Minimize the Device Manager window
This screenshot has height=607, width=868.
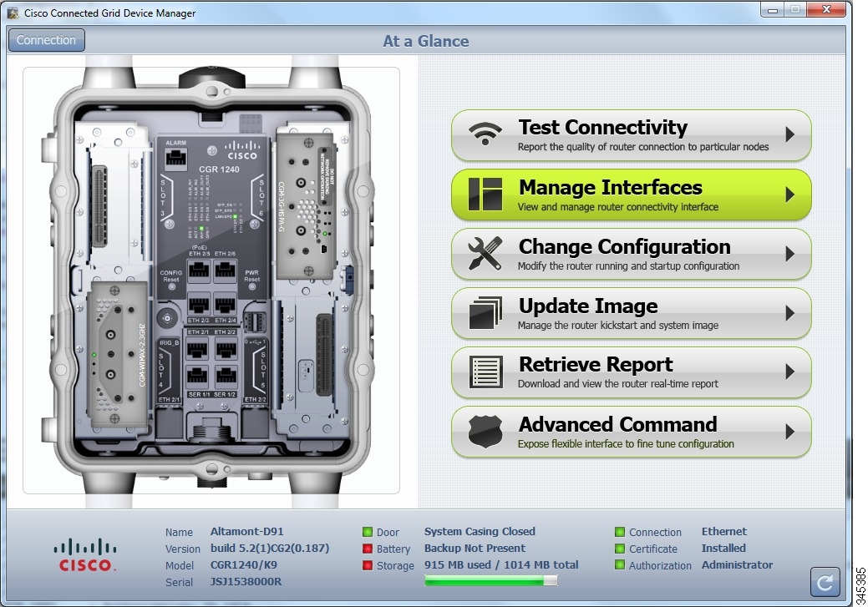pyautogui.click(x=773, y=9)
